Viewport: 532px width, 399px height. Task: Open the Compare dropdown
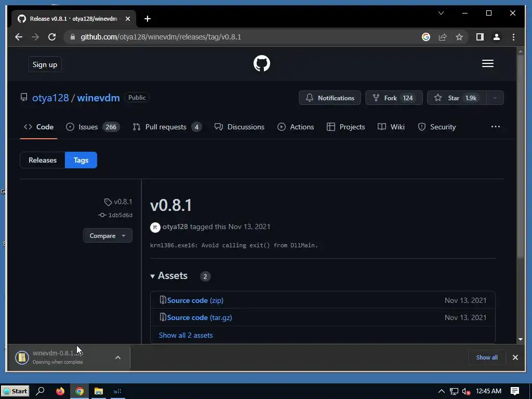point(108,235)
